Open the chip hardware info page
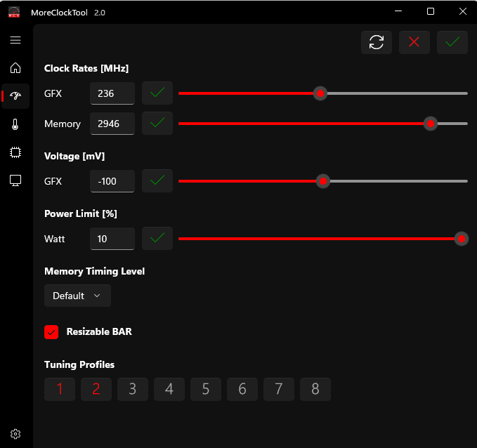477x448 pixels. click(15, 152)
